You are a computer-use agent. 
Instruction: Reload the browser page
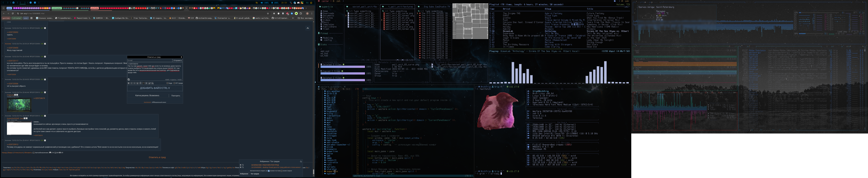tap(13, 13)
